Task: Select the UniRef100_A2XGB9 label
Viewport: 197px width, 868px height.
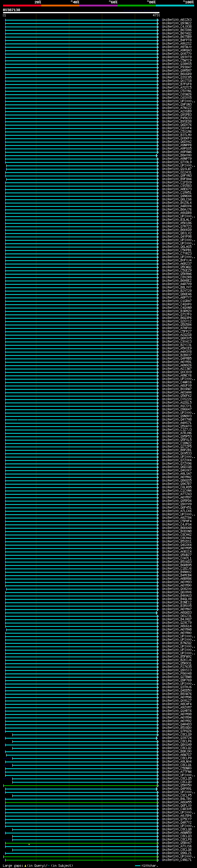Action: 177,111
